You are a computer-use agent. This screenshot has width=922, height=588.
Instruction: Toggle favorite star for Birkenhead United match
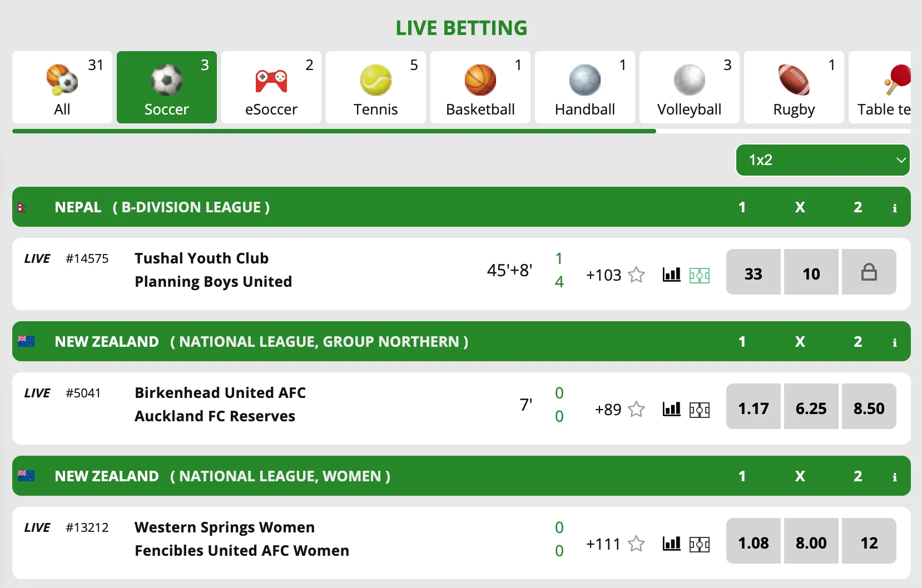coord(636,410)
